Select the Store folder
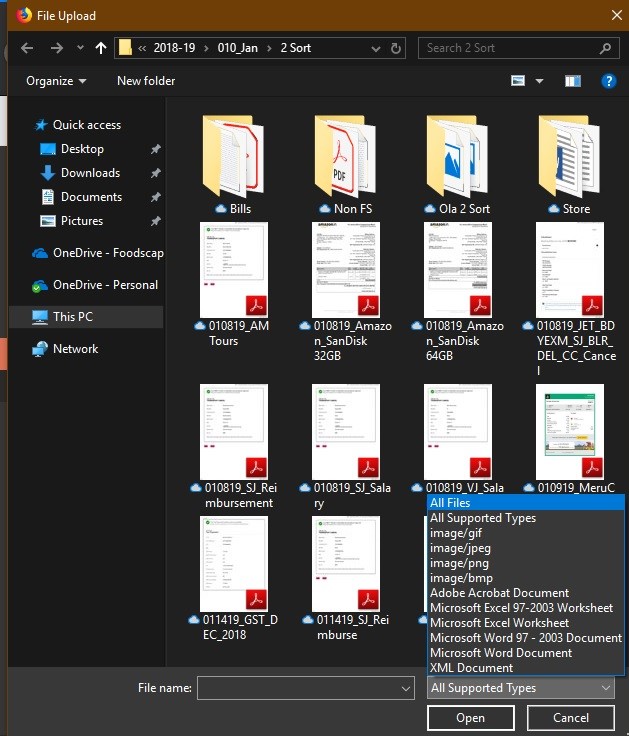The width and height of the screenshot is (629, 736). tap(569, 165)
